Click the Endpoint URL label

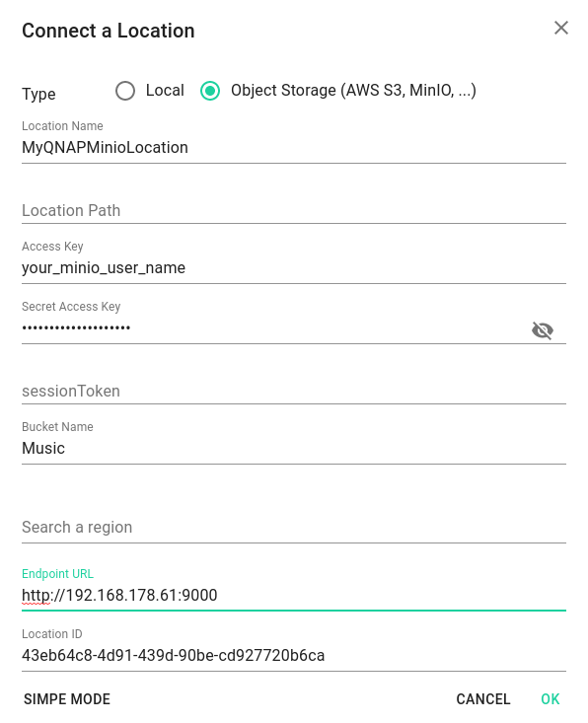57,574
